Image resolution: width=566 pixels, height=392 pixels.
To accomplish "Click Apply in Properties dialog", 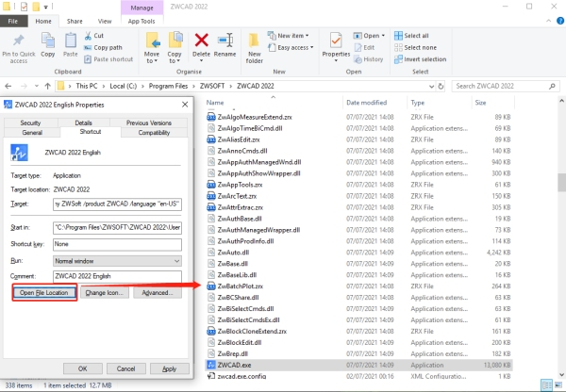I will pos(169,369).
